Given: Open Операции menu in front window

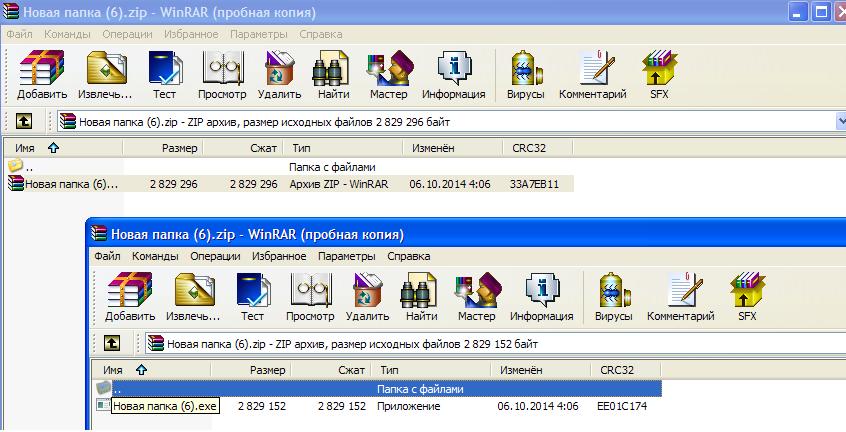Looking at the screenshot, I should pos(215,256).
